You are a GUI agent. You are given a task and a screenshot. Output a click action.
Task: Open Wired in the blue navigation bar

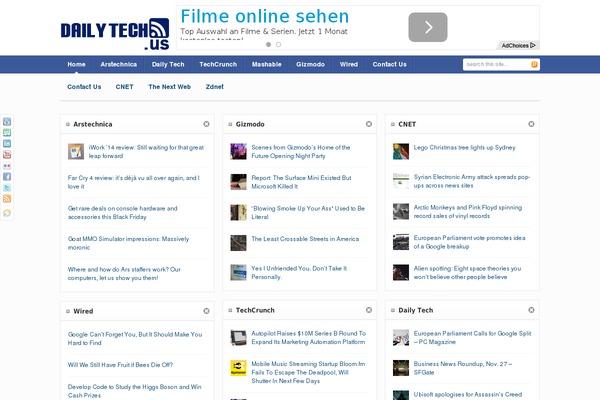click(x=349, y=64)
